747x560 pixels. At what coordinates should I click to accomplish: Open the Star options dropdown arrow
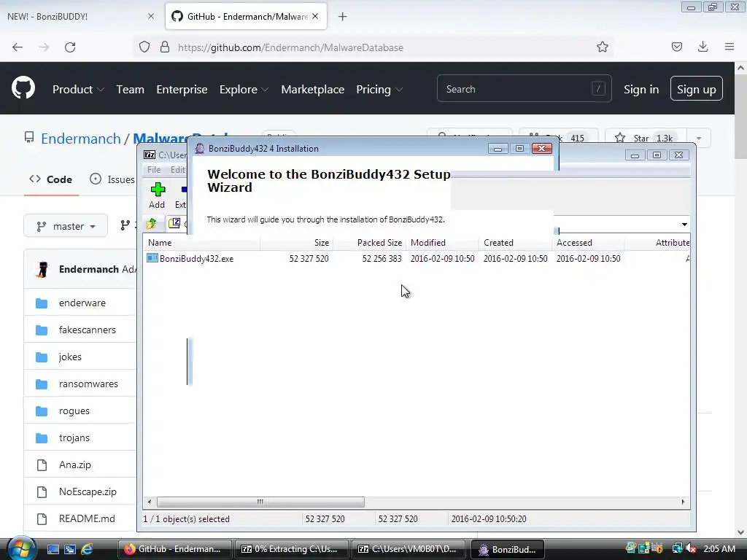[699, 138]
